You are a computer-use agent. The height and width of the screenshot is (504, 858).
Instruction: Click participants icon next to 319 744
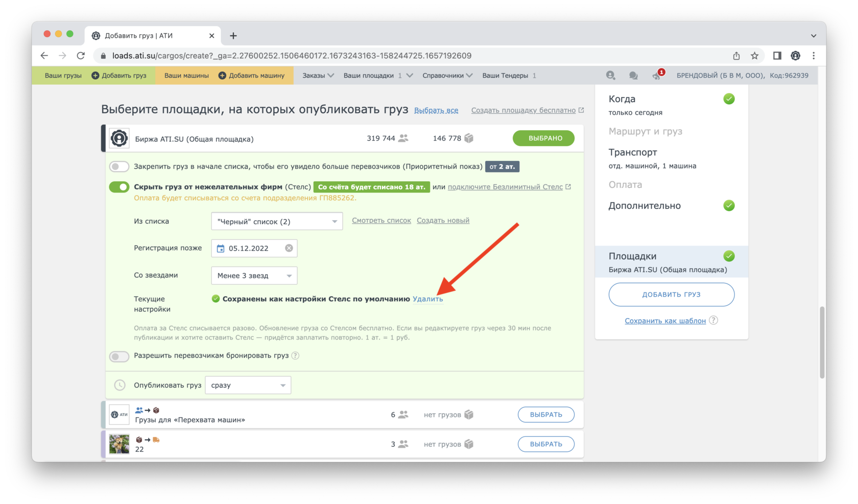pyautogui.click(x=403, y=138)
